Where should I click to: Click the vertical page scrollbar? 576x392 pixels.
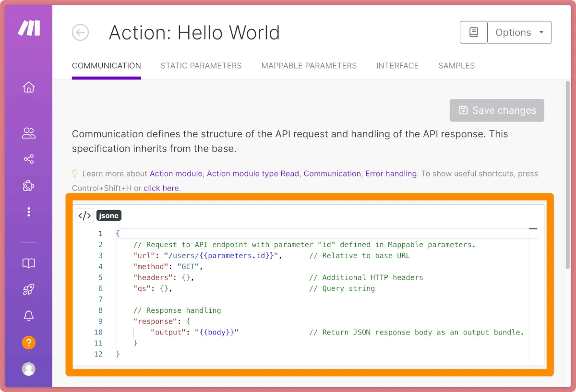coord(567,173)
